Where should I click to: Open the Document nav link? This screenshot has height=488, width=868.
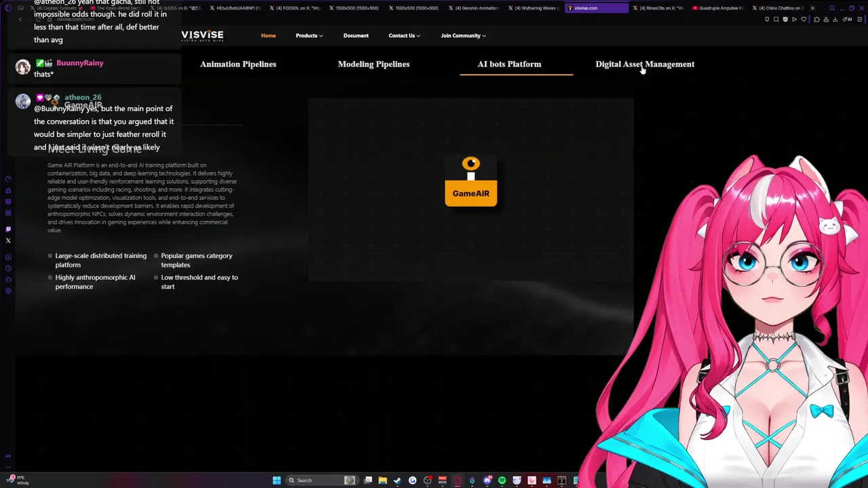pos(356,35)
